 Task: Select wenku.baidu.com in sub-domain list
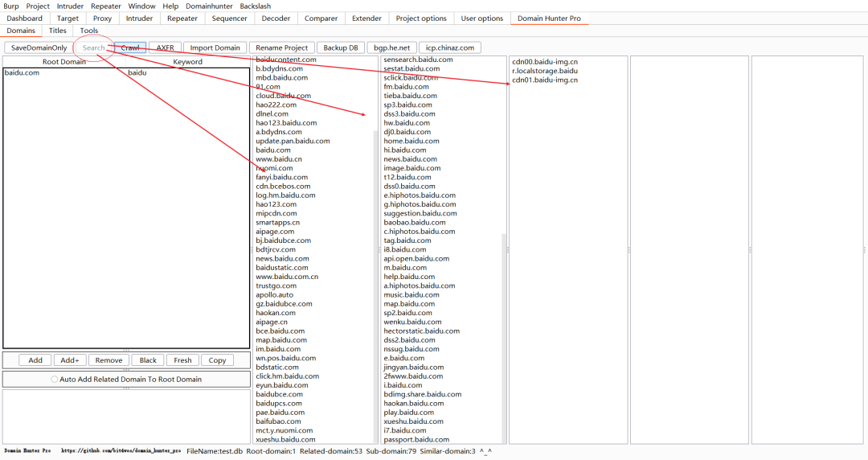tap(412, 322)
